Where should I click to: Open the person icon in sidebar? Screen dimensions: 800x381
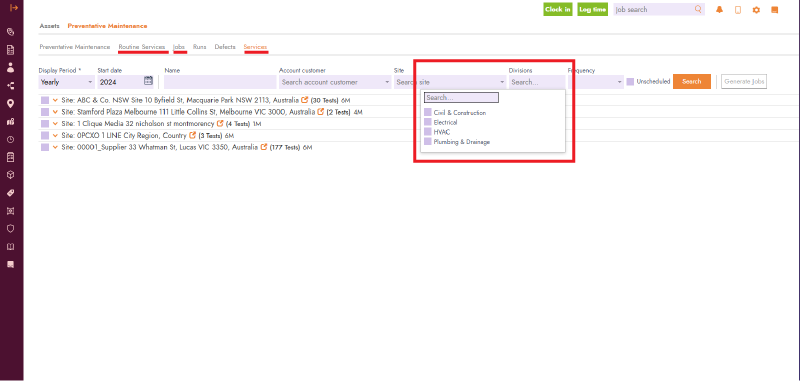[10, 68]
